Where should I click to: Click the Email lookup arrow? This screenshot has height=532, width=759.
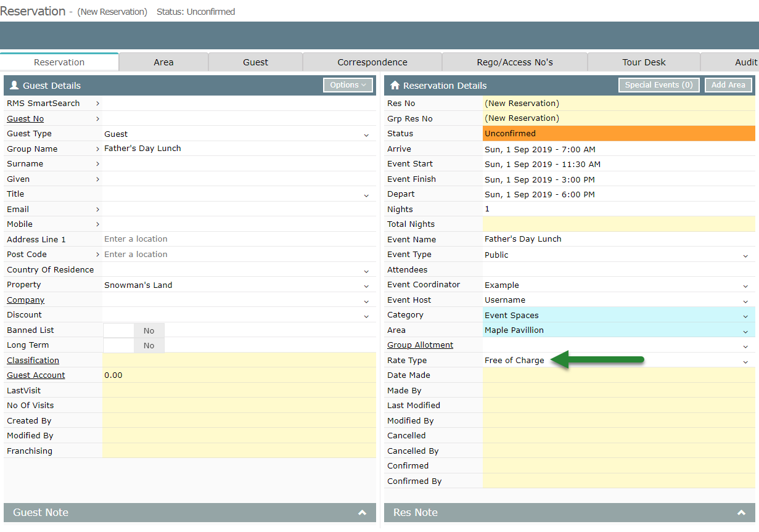pos(97,210)
